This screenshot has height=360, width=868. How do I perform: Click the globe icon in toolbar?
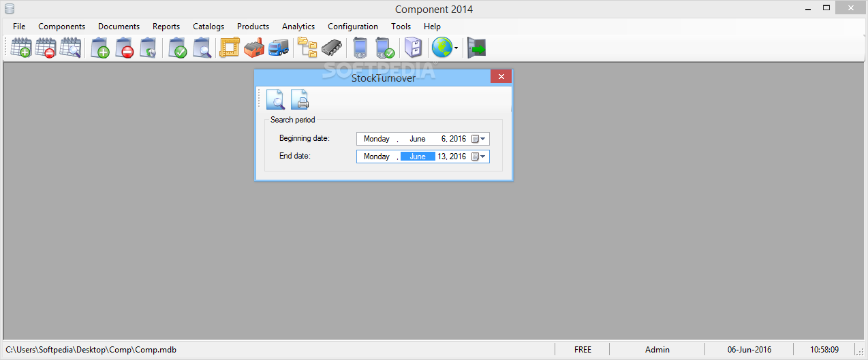pyautogui.click(x=441, y=48)
